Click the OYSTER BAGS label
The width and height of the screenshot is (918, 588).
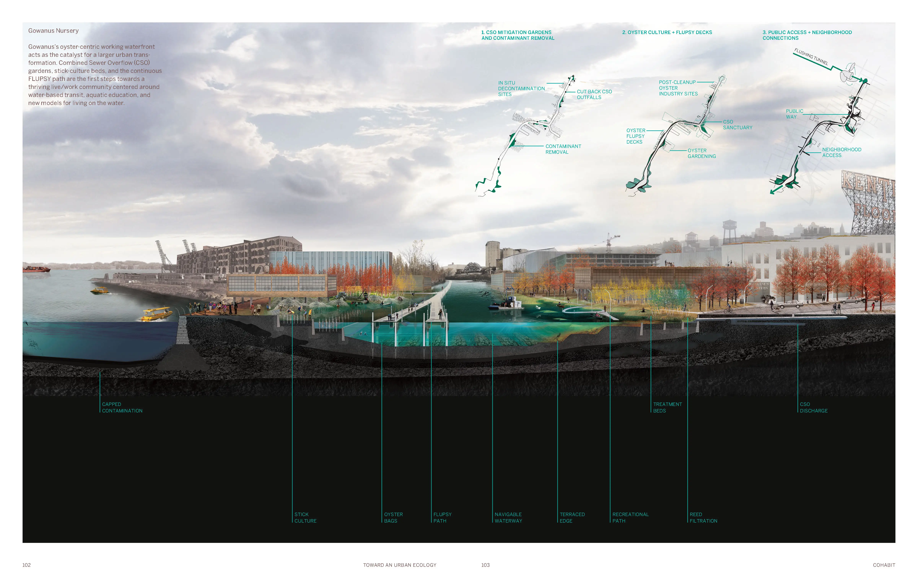tap(393, 518)
